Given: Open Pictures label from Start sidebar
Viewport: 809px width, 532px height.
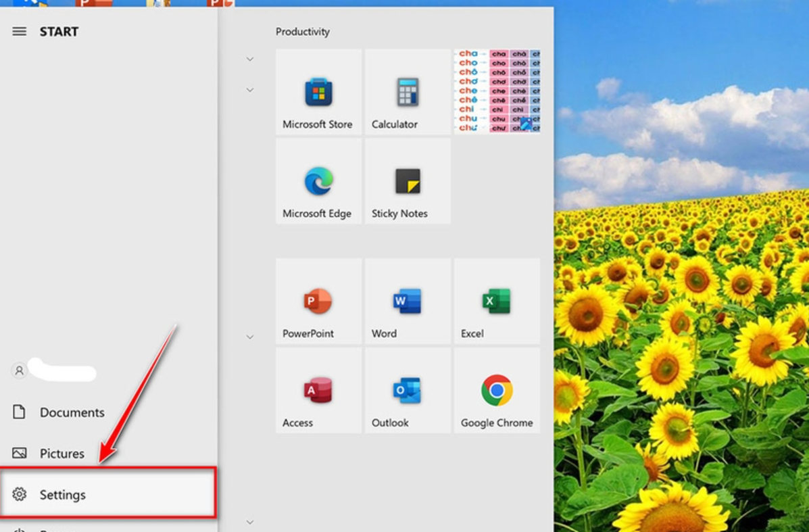Looking at the screenshot, I should pos(62,454).
